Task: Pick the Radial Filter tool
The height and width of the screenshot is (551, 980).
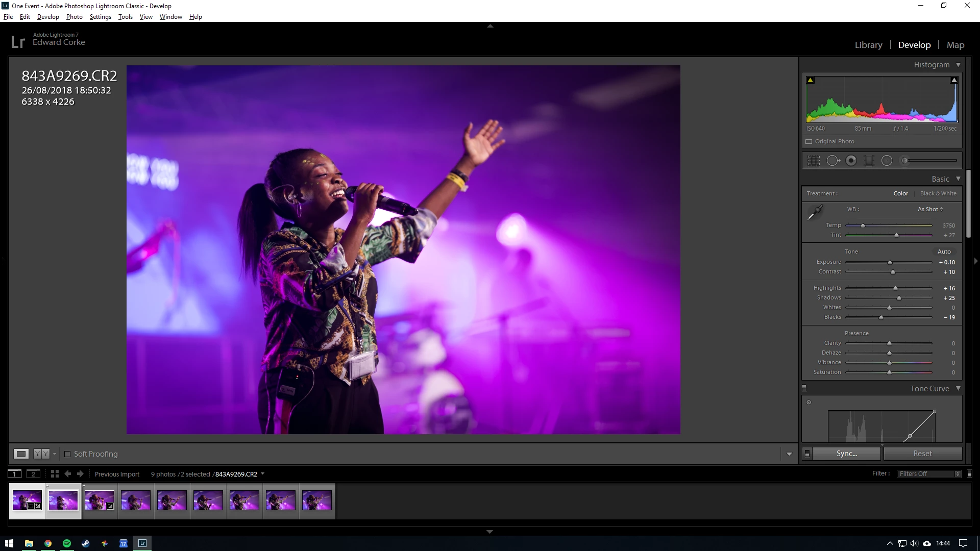Action: click(887, 161)
